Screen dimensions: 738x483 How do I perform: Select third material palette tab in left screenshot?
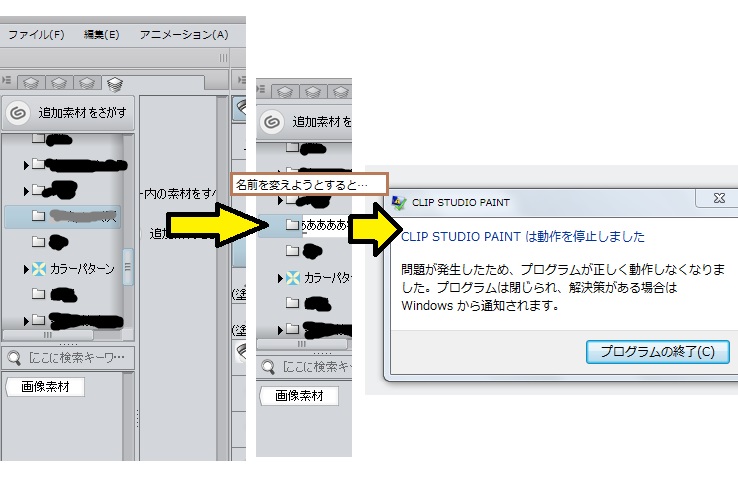pos(87,83)
